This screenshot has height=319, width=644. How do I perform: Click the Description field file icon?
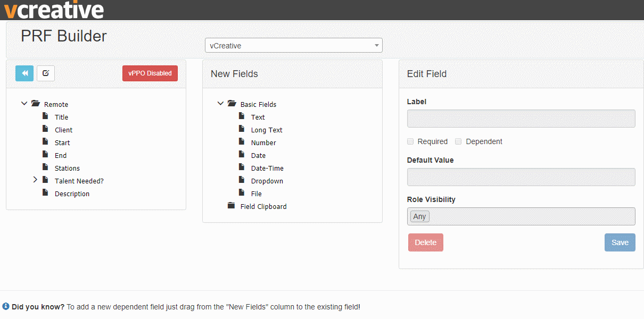pos(45,192)
